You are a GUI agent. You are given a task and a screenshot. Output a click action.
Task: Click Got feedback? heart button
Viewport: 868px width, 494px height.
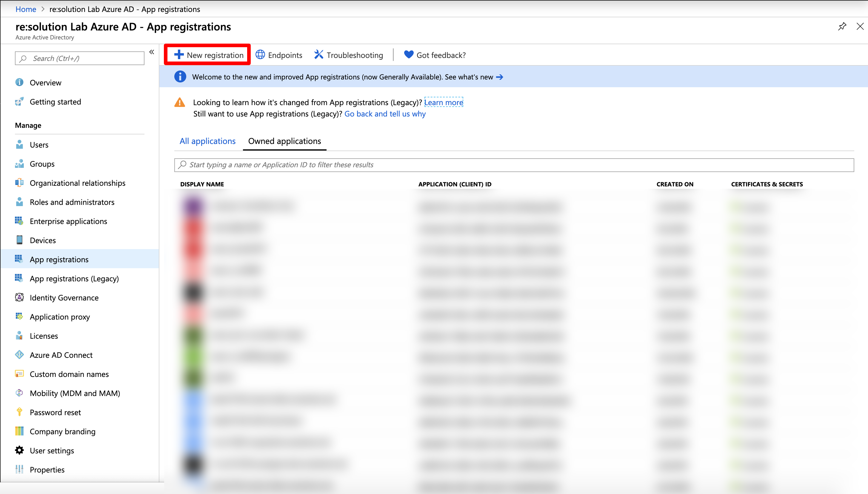435,55
